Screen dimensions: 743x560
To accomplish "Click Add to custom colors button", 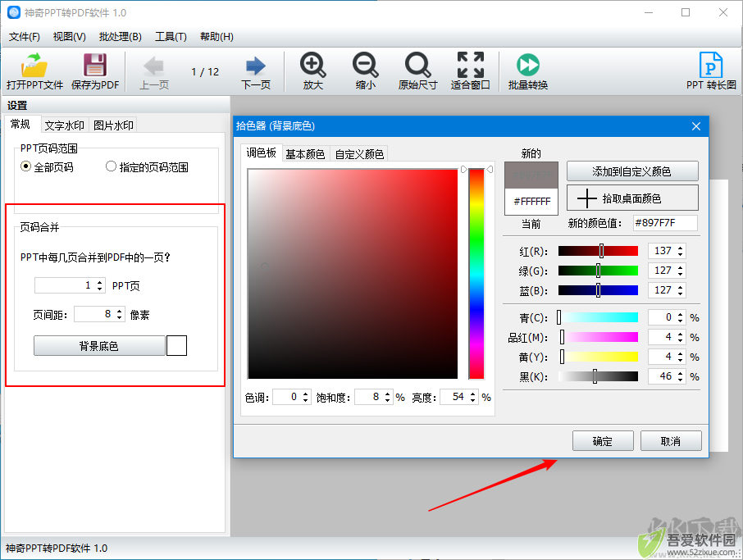I will [632, 171].
